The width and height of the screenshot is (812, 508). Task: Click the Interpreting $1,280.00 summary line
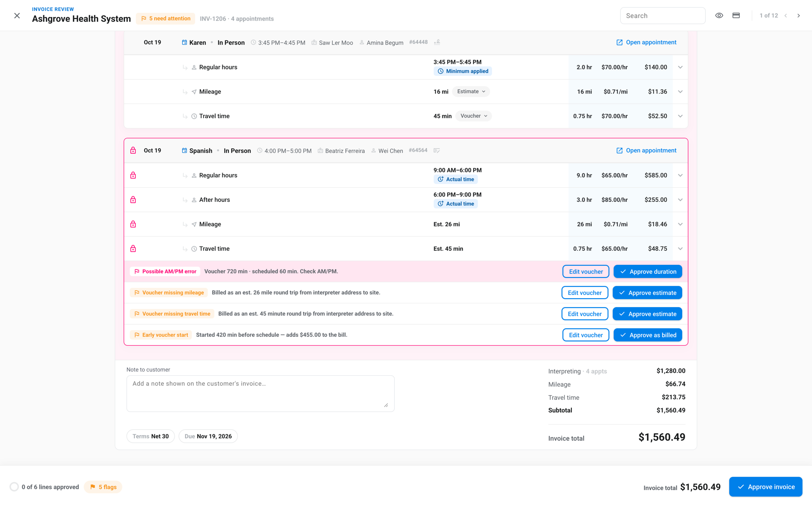pos(617,371)
